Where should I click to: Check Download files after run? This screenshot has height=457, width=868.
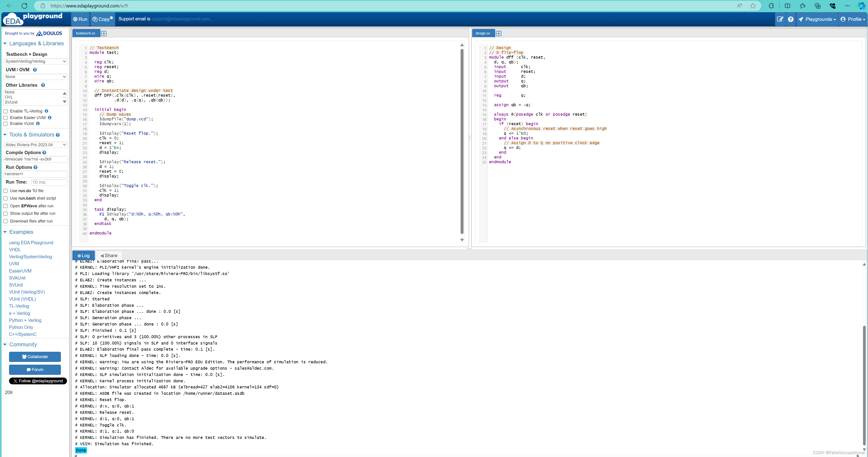point(6,221)
